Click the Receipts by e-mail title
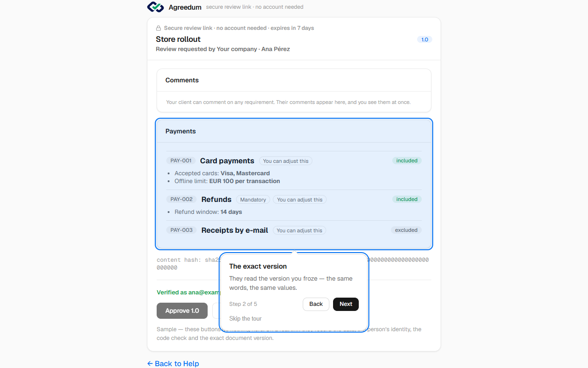Image resolution: width=588 pixels, height=368 pixels. tap(235, 230)
